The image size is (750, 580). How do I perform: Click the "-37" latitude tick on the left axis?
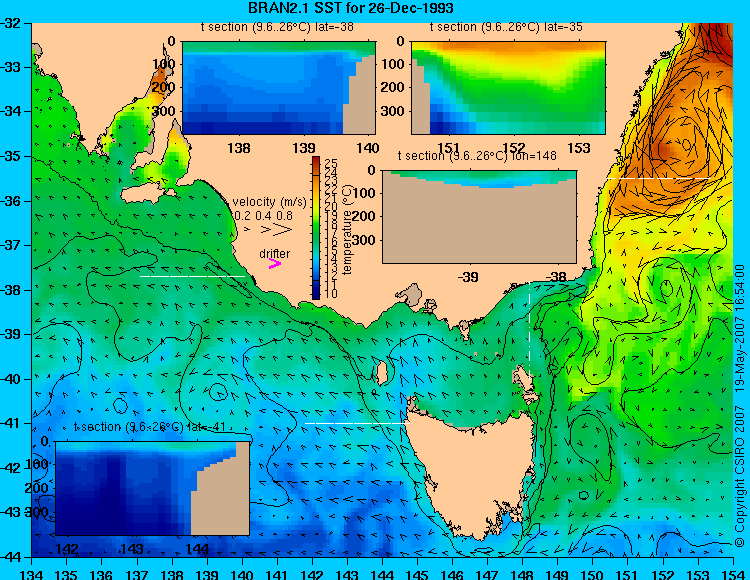(11, 245)
